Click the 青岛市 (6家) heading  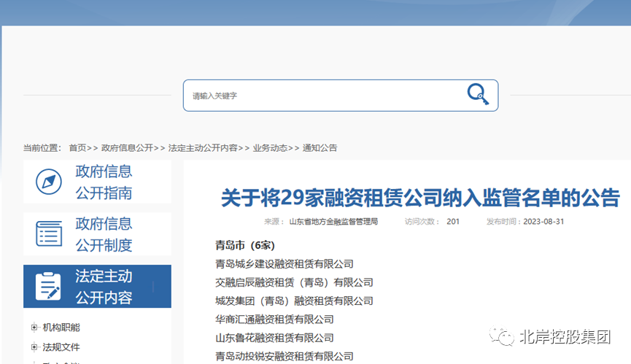(x=244, y=245)
